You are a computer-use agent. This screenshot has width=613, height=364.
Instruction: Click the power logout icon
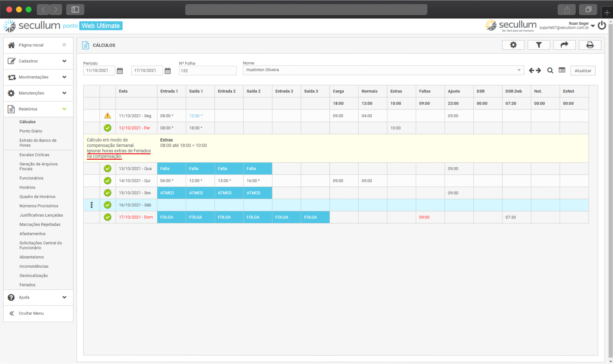pos(602,25)
